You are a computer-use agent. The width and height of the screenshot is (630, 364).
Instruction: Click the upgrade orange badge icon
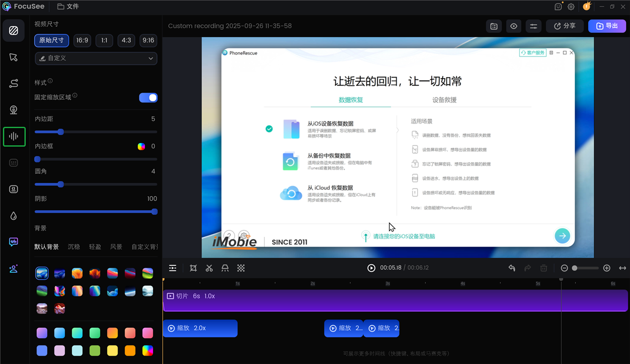point(587,6)
